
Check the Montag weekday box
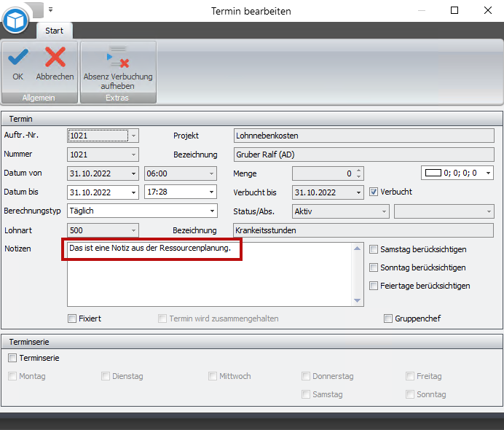click(x=12, y=376)
